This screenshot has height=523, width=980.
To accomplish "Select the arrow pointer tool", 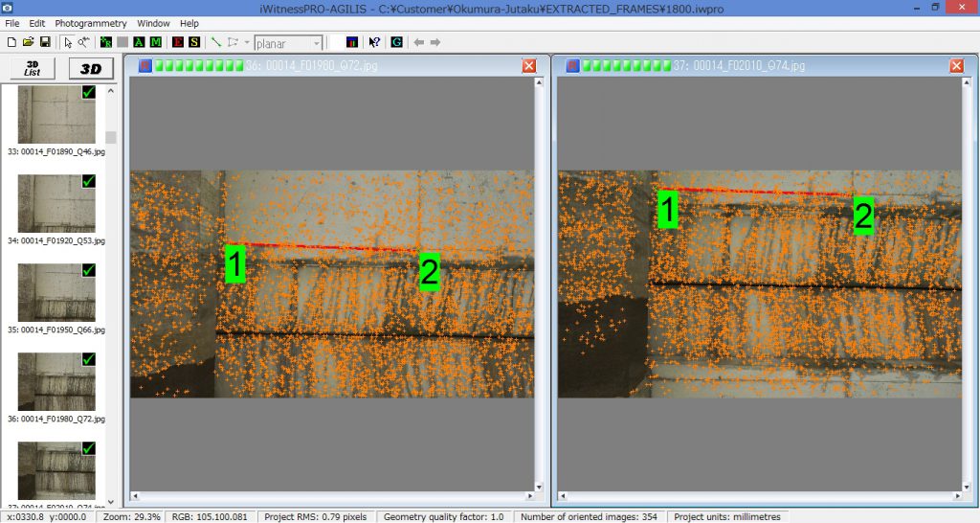I will [68, 42].
